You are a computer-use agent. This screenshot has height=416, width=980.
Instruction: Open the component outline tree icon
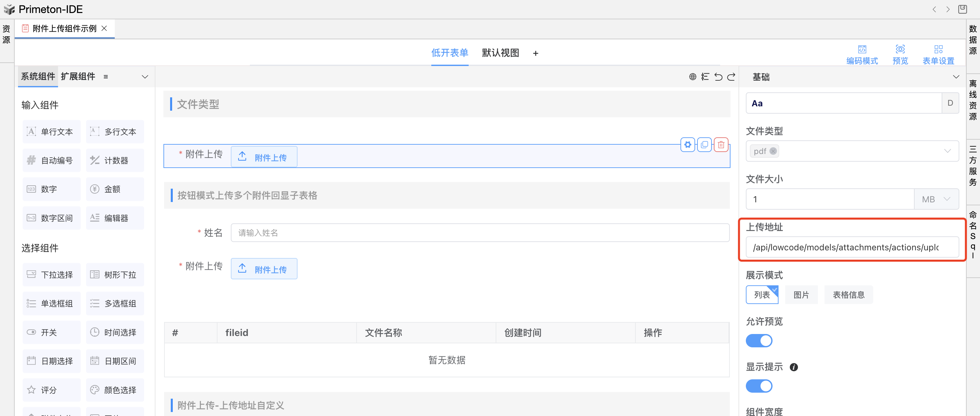[x=705, y=77]
